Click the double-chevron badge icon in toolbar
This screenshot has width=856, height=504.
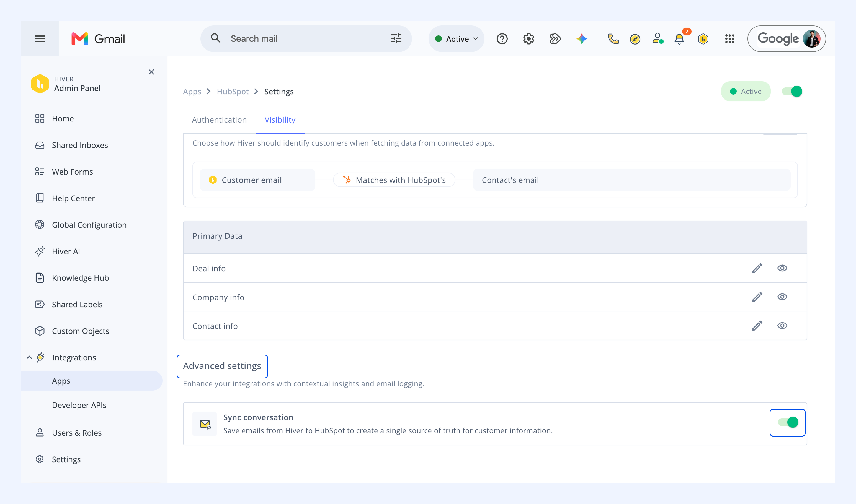[x=555, y=39]
